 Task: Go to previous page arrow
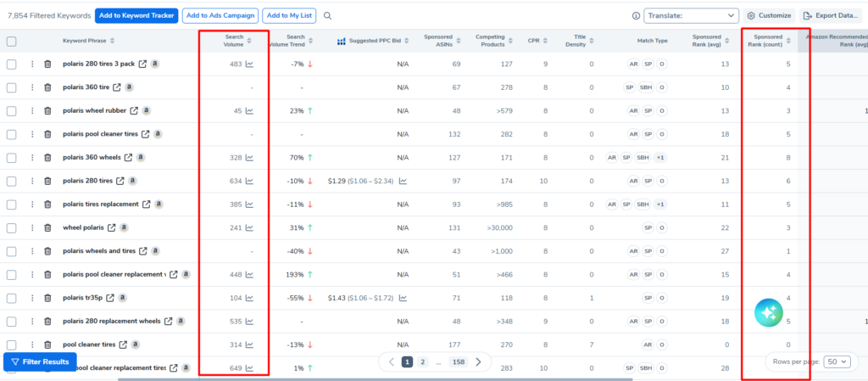[392, 362]
